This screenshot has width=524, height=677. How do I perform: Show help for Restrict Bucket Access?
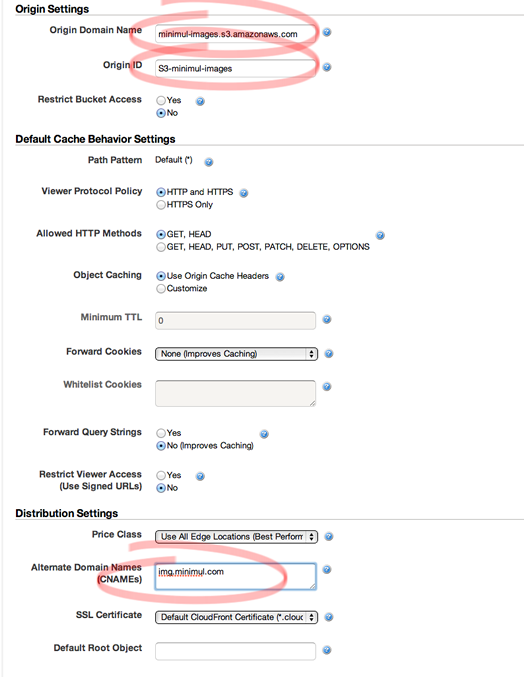point(200,101)
